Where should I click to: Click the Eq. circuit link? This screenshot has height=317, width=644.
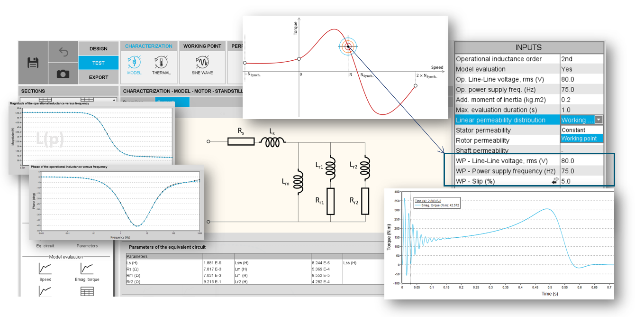[46, 246]
